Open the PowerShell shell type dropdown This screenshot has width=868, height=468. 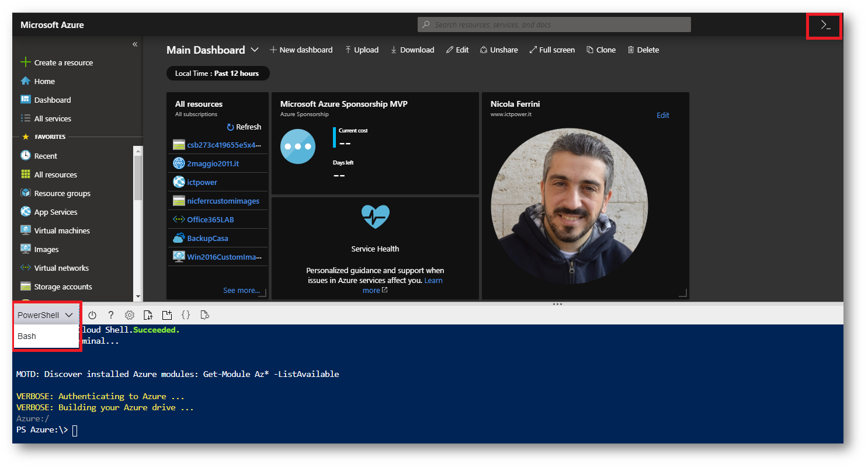[46, 315]
